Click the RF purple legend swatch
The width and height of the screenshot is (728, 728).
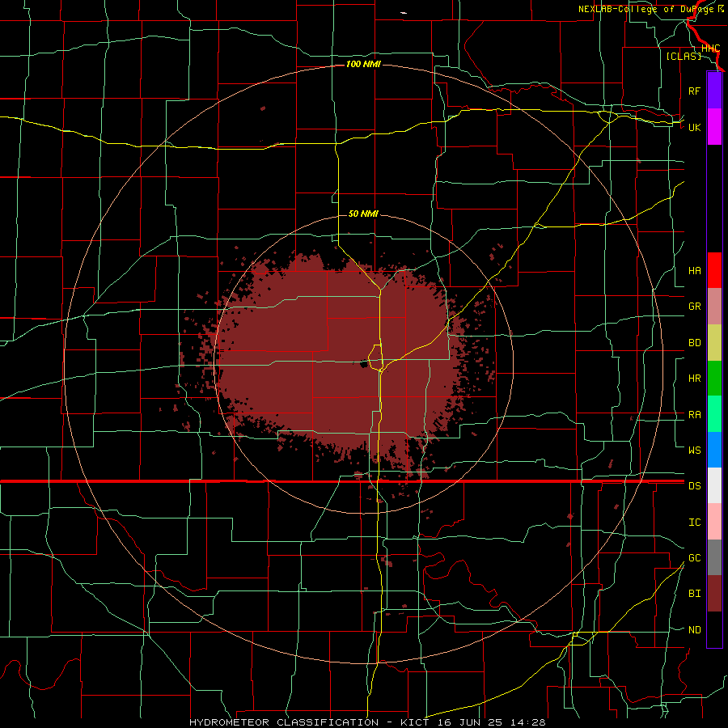click(x=714, y=91)
